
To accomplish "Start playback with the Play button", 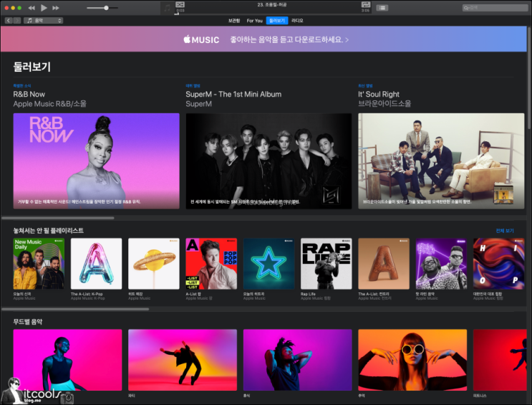I will [44, 7].
